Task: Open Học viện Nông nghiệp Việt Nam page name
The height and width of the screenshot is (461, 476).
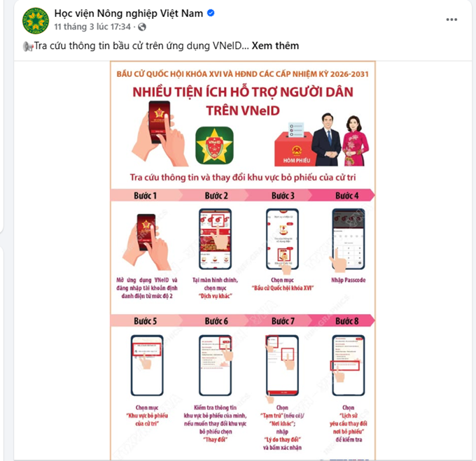Action: point(128,13)
